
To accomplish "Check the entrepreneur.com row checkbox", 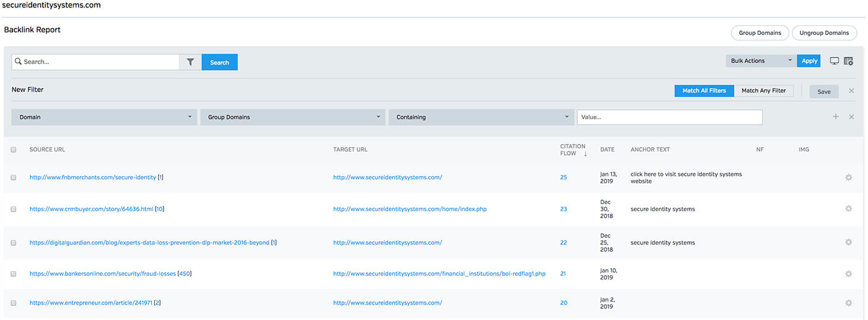I will pyautogui.click(x=14, y=303).
